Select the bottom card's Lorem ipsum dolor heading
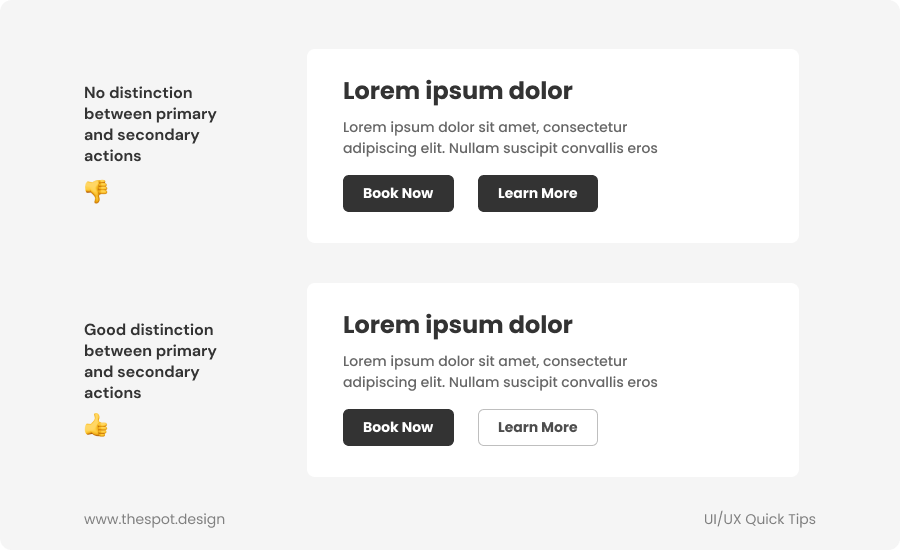The width and height of the screenshot is (900, 550). 457,325
